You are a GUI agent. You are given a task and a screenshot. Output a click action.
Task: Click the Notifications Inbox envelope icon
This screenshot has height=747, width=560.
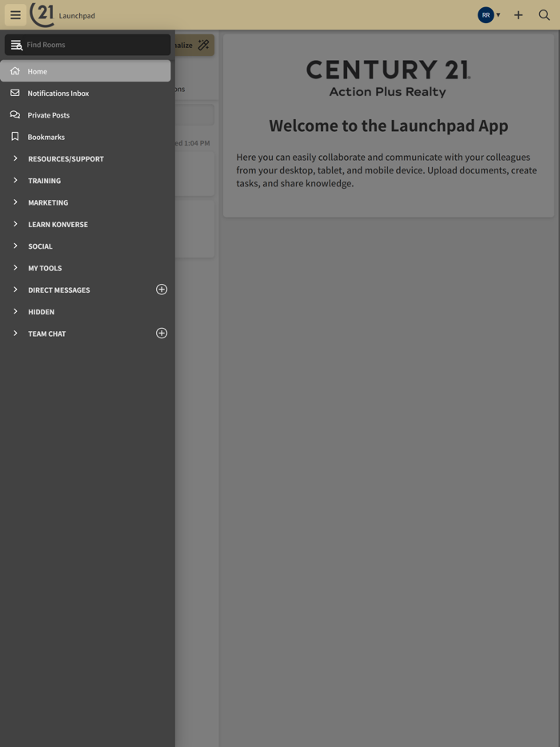pos(15,93)
